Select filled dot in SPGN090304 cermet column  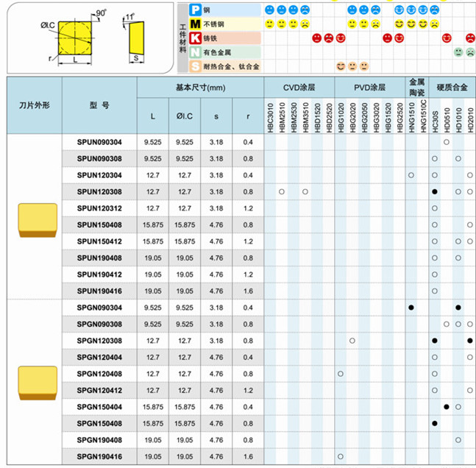click(x=411, y=307)
